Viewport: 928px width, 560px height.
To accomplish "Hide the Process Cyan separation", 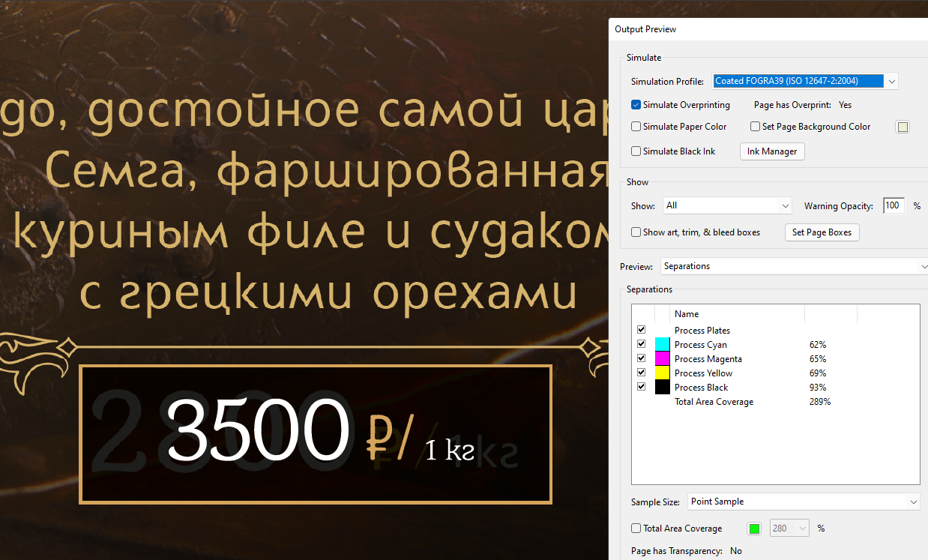I will (x=641, y=343).
